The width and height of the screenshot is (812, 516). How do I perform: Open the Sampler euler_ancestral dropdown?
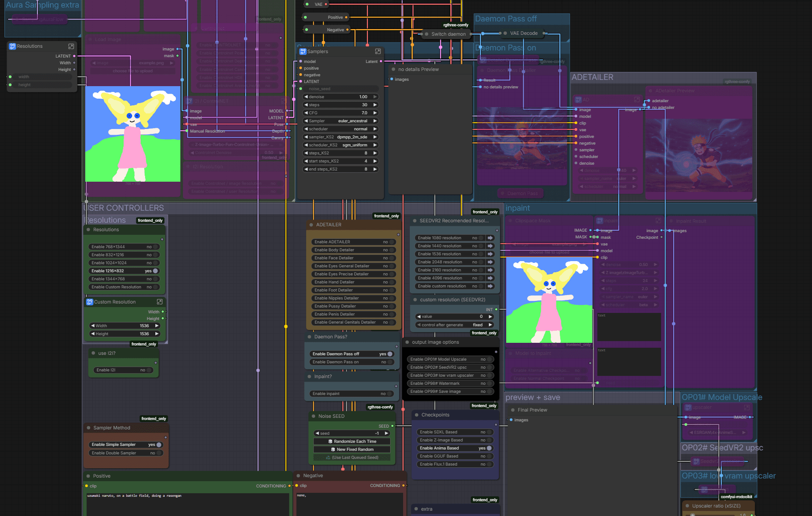click(341, 121)
